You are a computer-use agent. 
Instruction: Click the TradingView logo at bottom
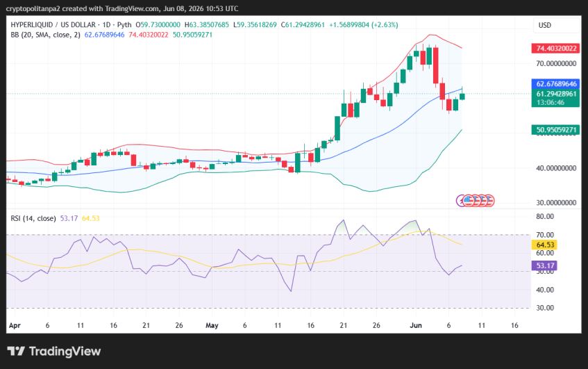pyautogui.click(x=54, y=352)
